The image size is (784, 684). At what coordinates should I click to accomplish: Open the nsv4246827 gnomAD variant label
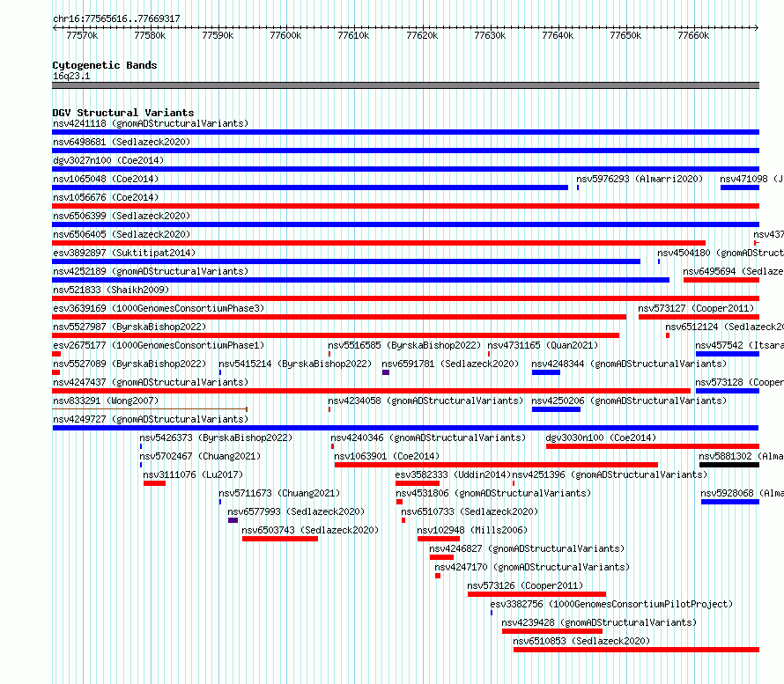click(x=527, y=548)
